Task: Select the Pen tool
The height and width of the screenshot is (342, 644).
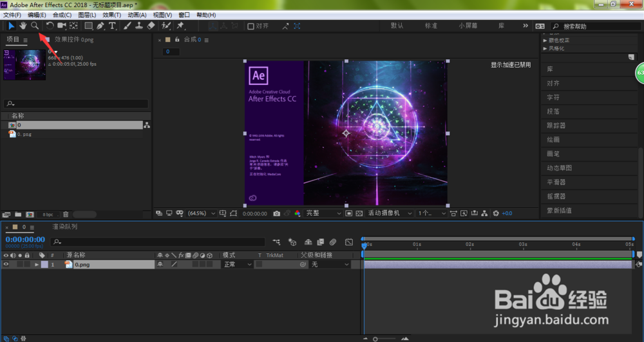Action: pos(100,26)
